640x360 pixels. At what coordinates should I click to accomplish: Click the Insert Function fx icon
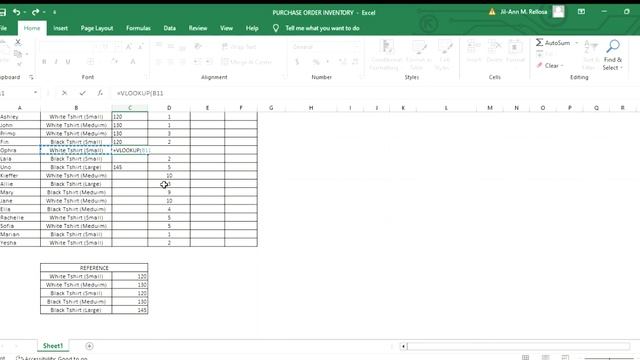tap(100, 93)
